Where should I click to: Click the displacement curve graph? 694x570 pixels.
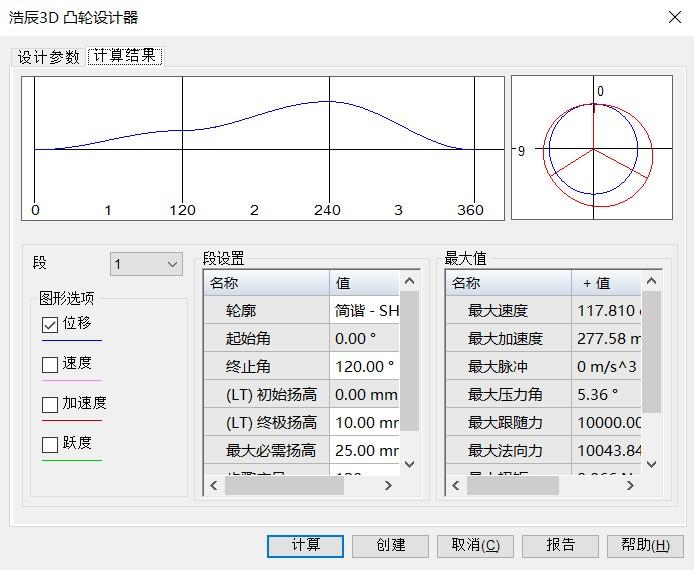coord(263,148)
